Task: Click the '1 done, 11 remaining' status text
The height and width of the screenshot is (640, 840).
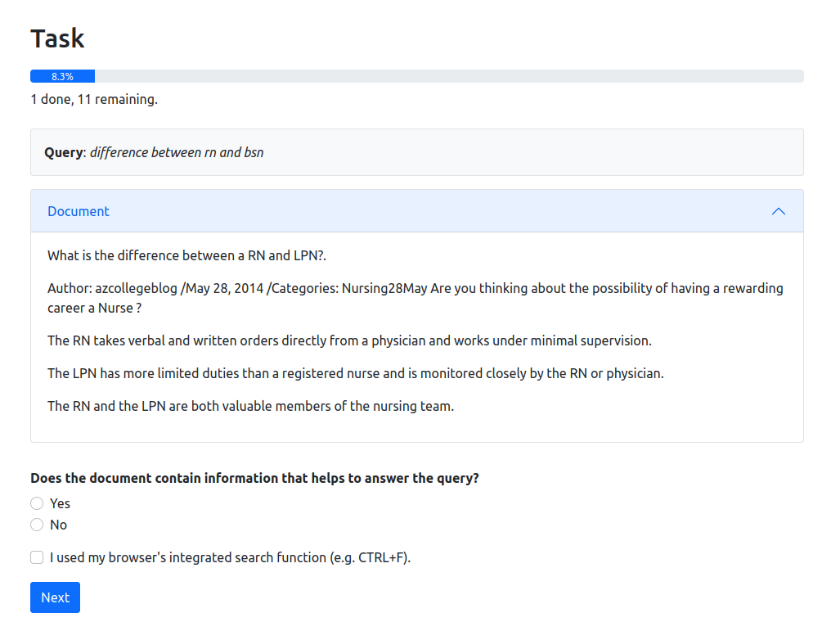Action: (94, 99)
